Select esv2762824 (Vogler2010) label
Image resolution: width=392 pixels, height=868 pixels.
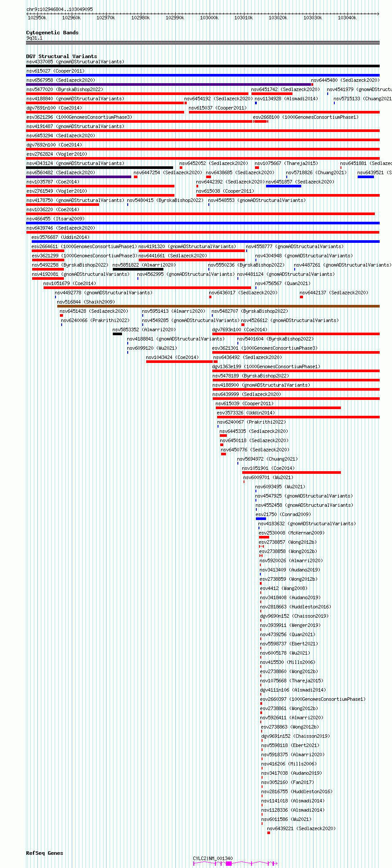[57, 154]
